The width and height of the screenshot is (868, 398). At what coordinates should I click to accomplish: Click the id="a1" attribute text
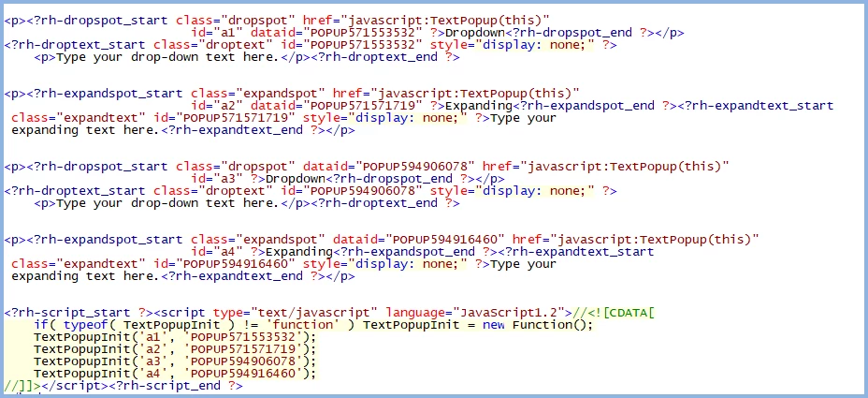(x=217, y=33)
